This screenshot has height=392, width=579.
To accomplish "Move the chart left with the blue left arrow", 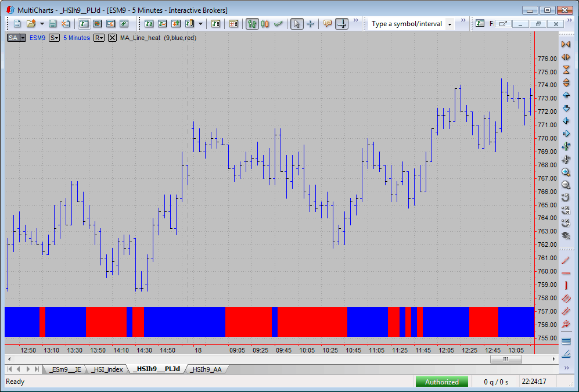I will (x=566, y=121).
